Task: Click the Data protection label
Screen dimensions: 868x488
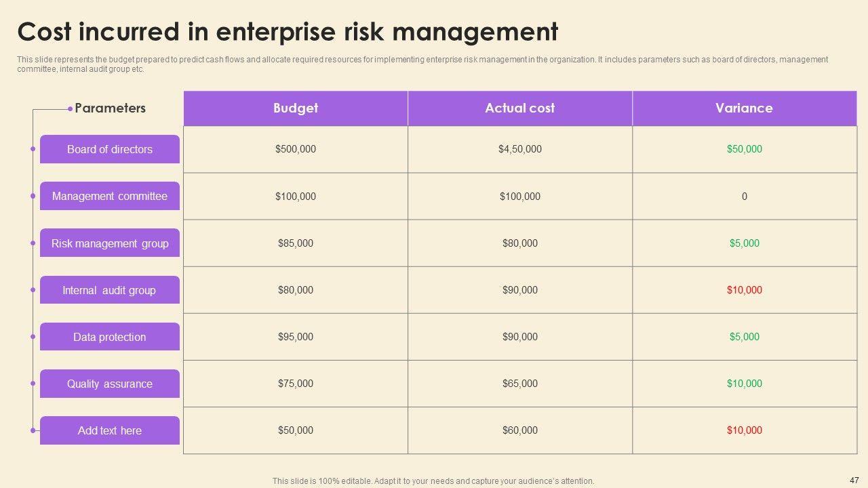Action: pos(110,337)
